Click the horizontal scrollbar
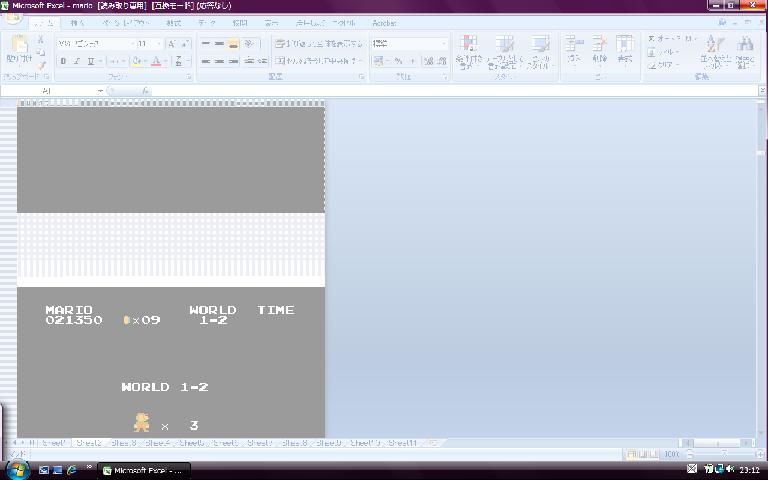This screenshot has width=768, height=480. click(718, 443)
